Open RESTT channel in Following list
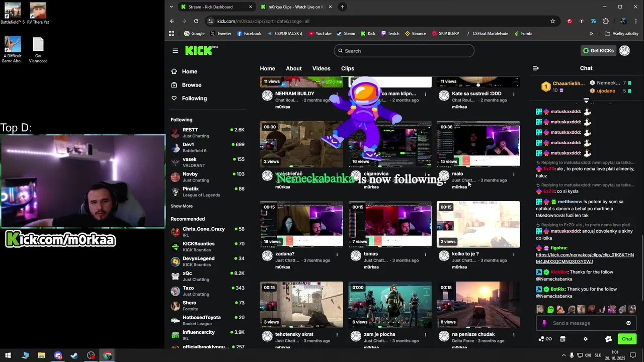This screenshot has height=362, width=644. coord(207,133)
